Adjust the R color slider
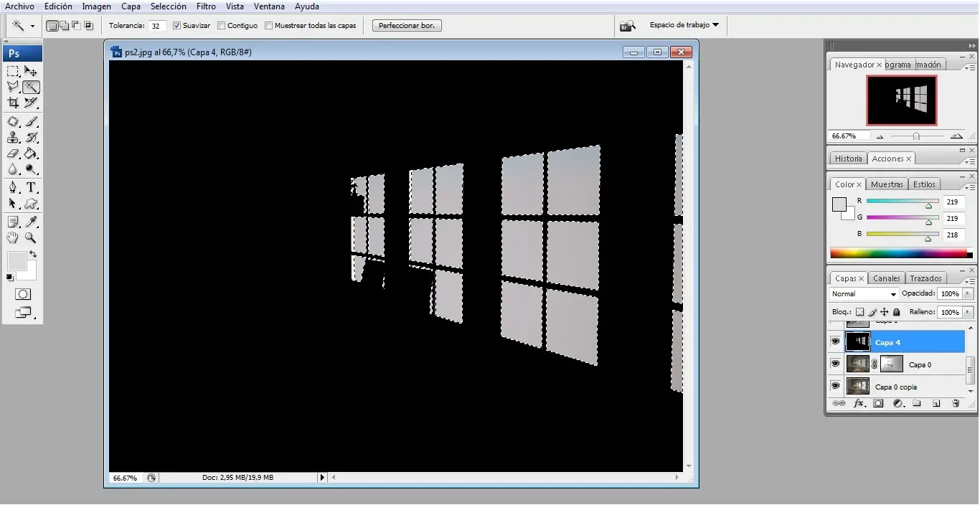Image resolution: width=980 pixels, height=505 pixels. 928,205
